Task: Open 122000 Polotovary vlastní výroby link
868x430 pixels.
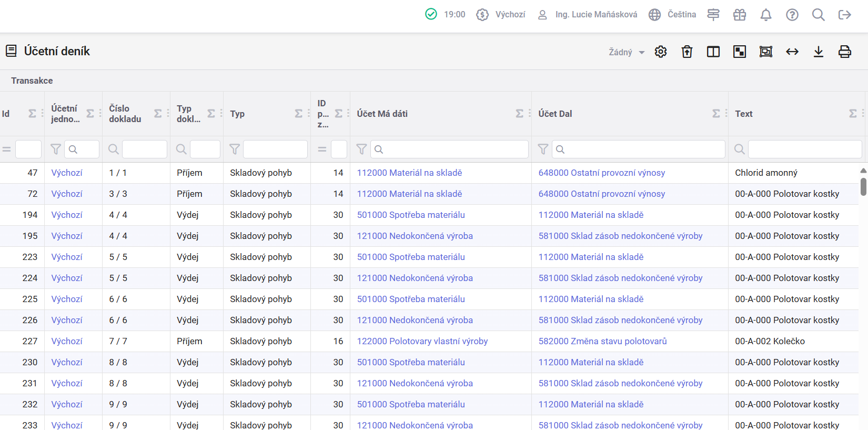Action: point(422,341)
